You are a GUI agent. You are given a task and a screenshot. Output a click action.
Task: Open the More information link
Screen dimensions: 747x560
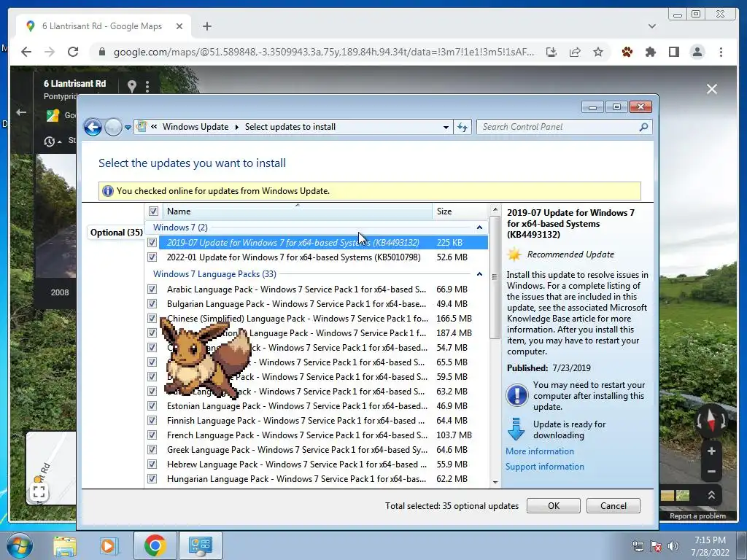[540, 451]
